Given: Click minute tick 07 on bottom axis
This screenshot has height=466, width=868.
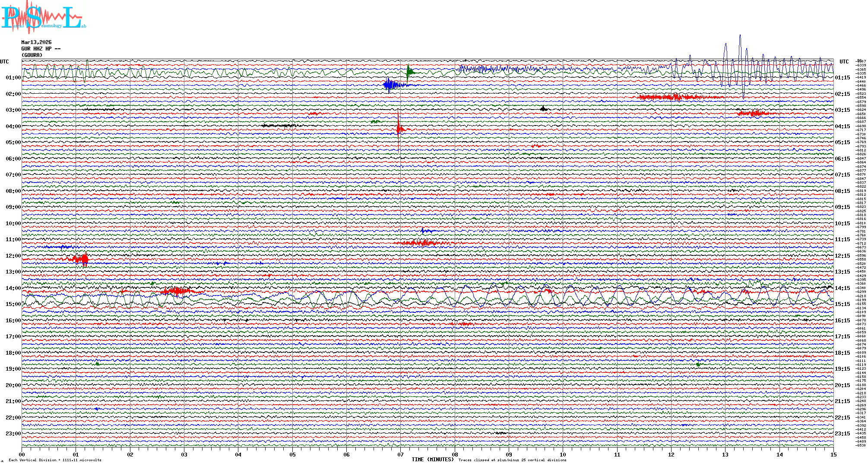Looking at the screenshot, I should pos(400,454).
